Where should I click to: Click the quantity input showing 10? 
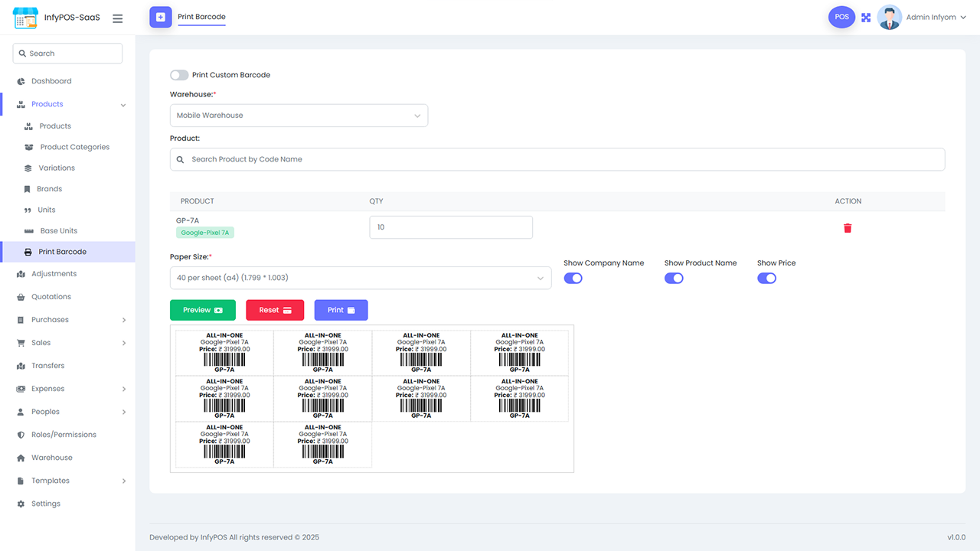[451, 227]
